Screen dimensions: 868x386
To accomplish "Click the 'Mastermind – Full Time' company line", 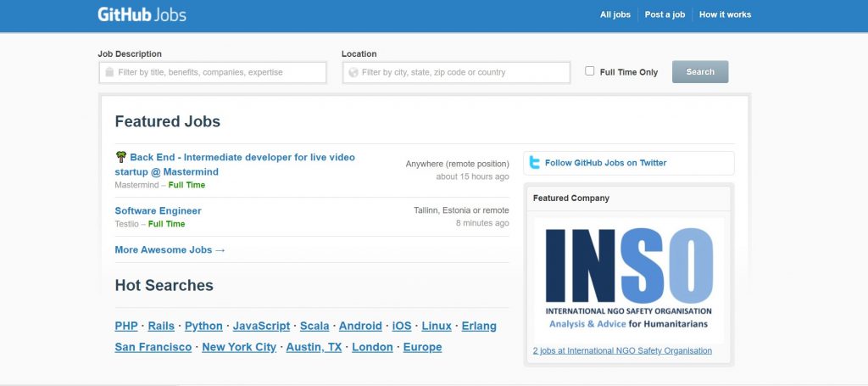I will pyautogui.click(x=160, y=185).
